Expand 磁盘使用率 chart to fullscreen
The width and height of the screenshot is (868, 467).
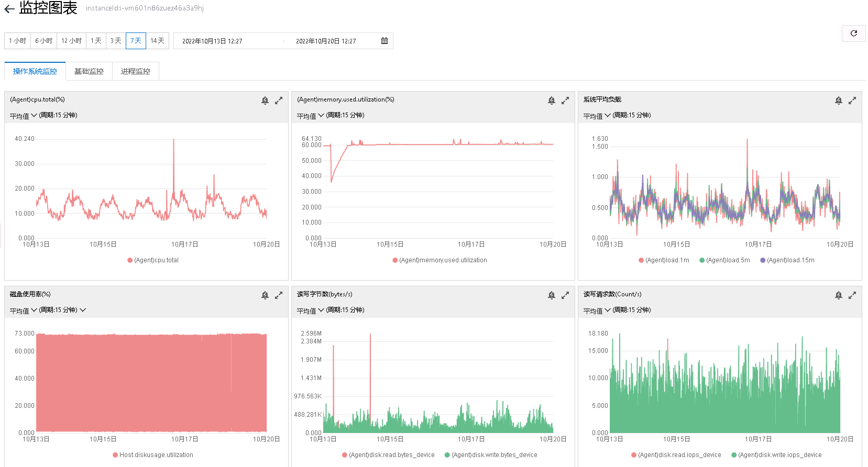[279, 295]
